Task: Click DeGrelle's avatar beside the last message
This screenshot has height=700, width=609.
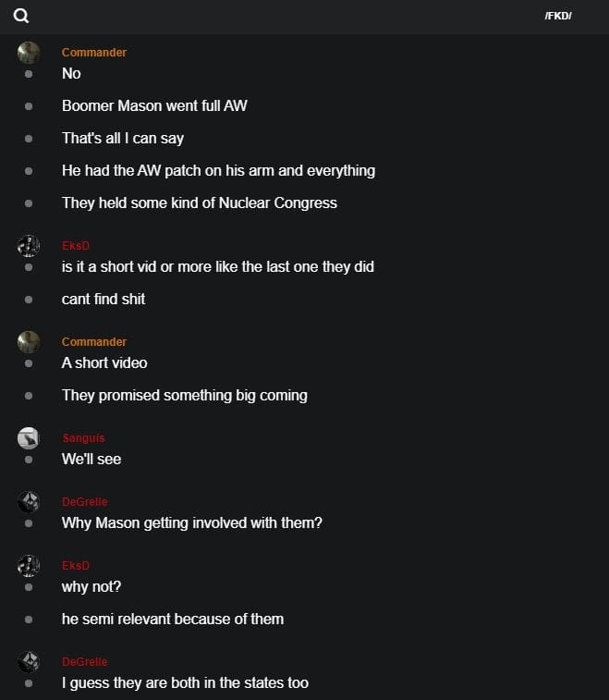Action: pyautogui.click(x=29, y=662)
